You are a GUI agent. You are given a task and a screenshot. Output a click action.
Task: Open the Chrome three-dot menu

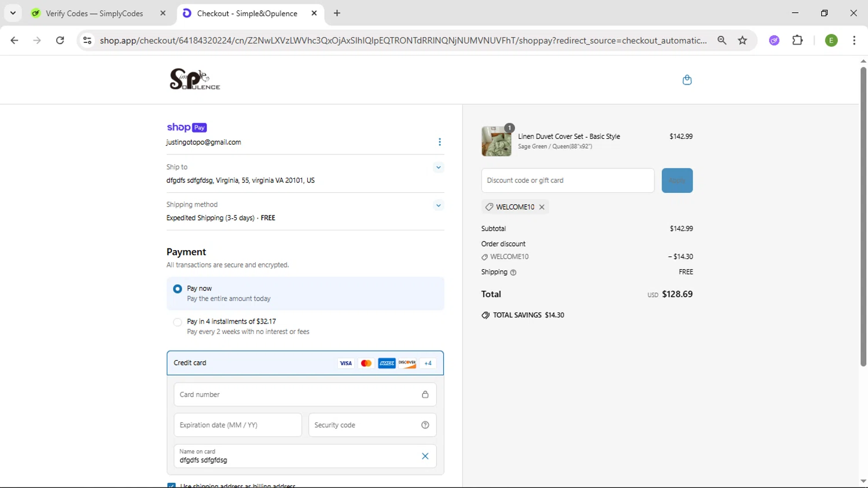coord(854,41)
